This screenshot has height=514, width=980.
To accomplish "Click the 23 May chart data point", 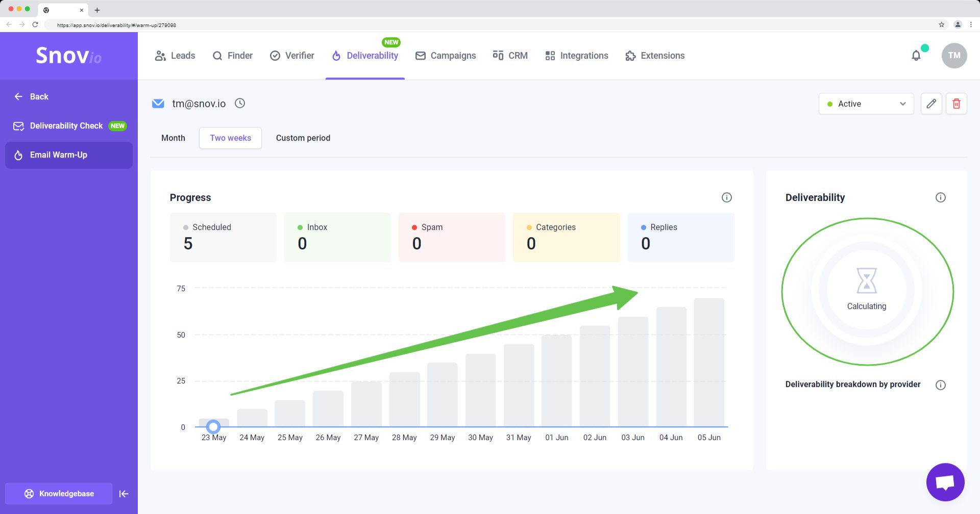I will tap(213, 426).
